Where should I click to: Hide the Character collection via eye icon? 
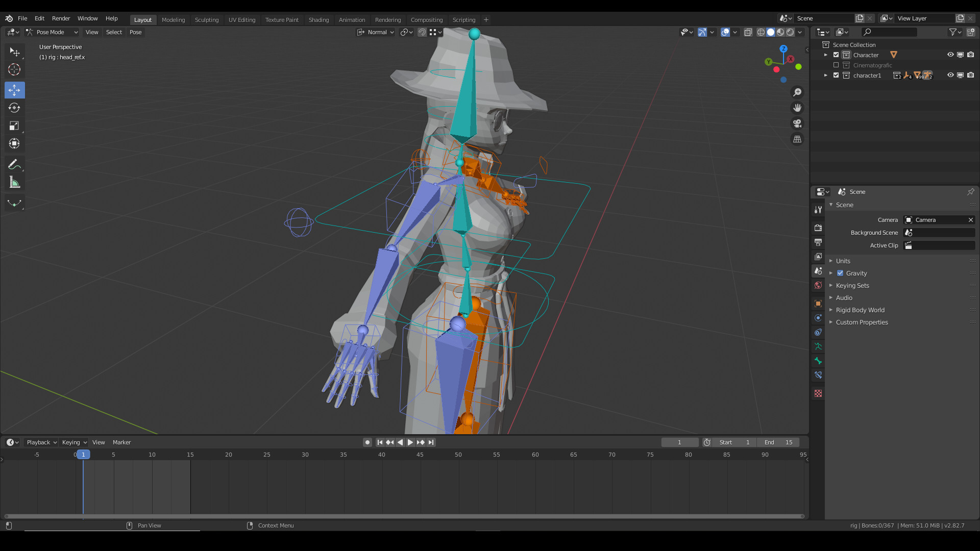tap(950, 55)
